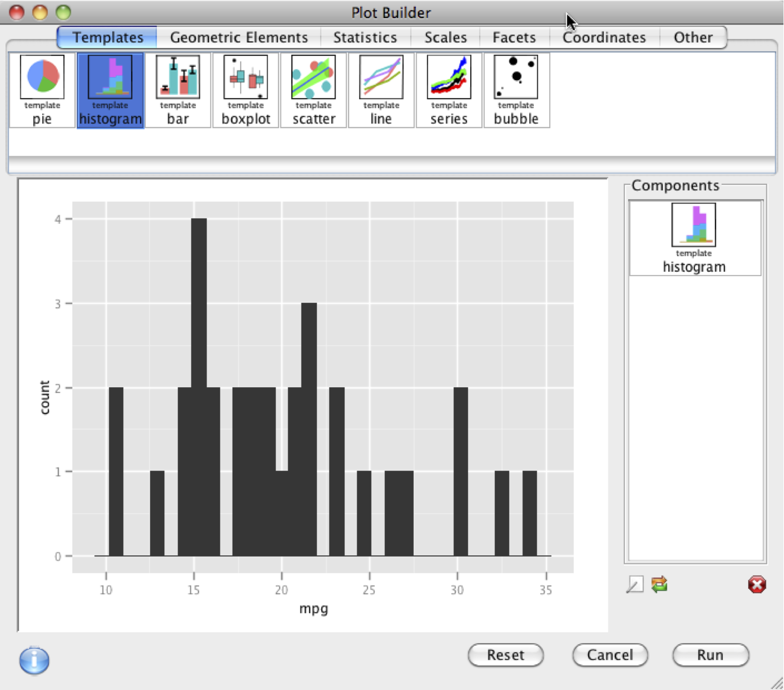Pick the boxplot template
This screenshot has width=784, height=690.
click(246, 90)
